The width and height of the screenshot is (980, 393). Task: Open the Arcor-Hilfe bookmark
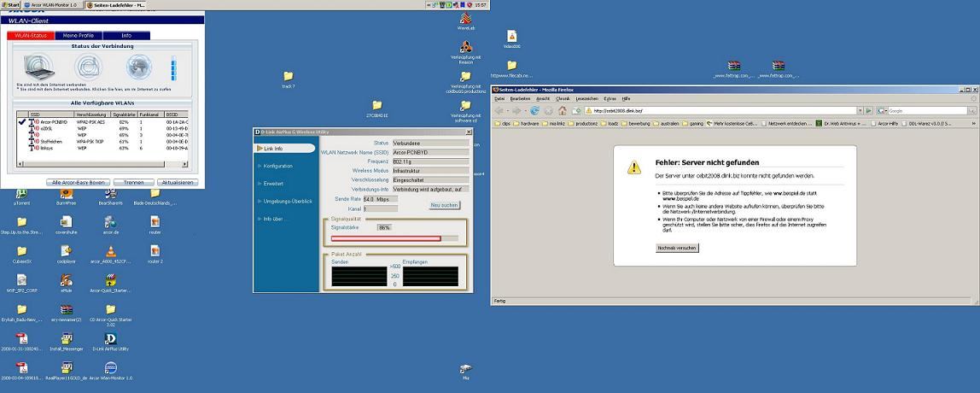884,123
